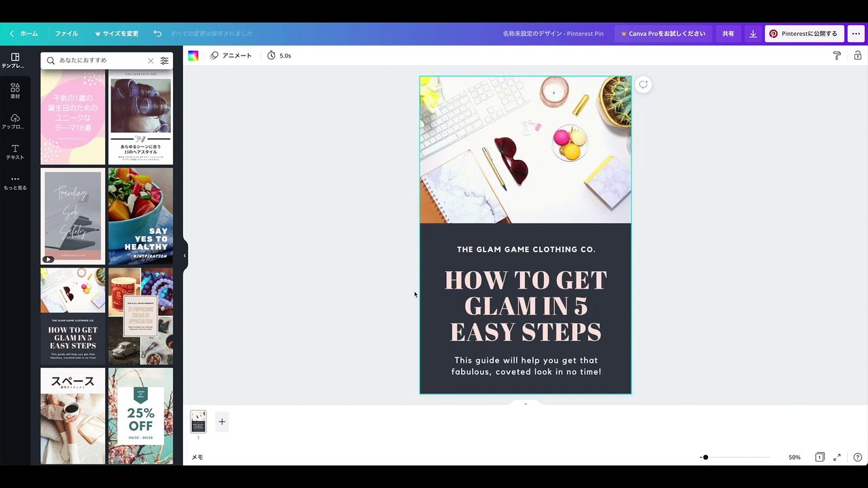Screen dimensions: 868x488
Task: Click the rotate icon beside canvas
Action: click(643, 85)
